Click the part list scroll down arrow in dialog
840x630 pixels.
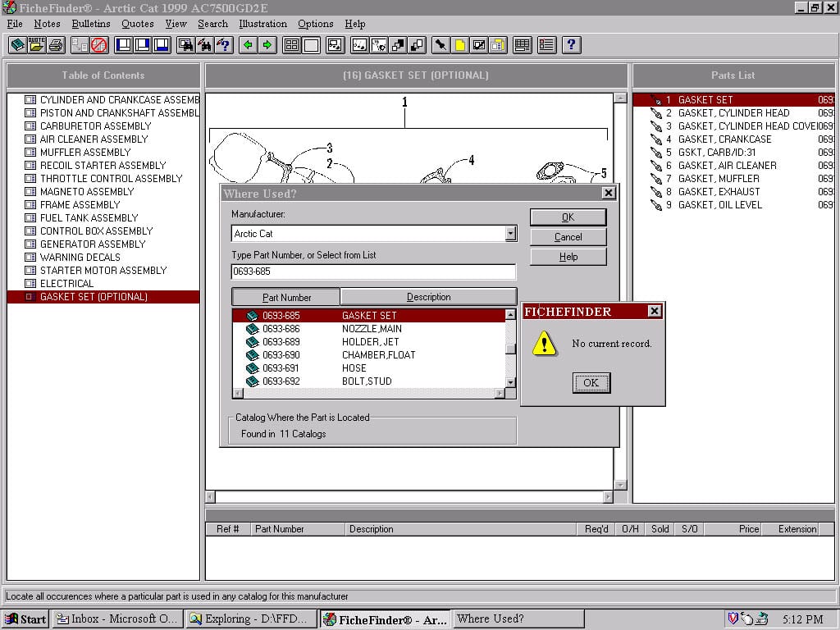(510, 382)
